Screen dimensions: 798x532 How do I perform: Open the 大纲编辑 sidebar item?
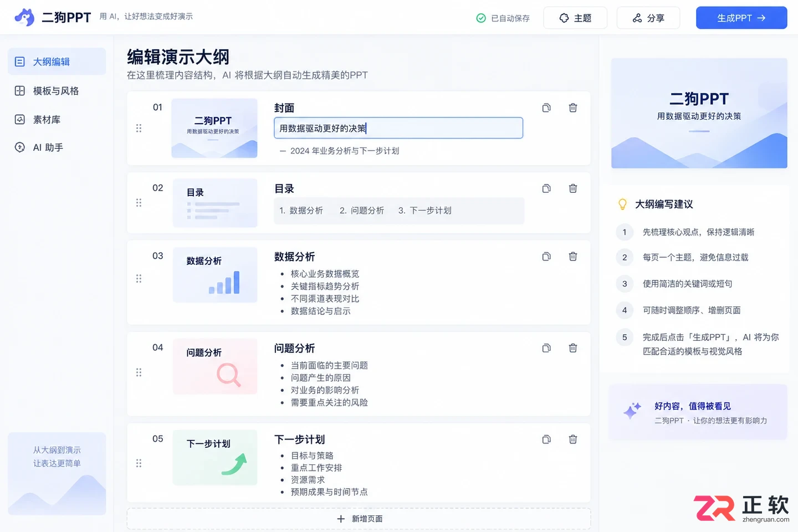tap(57, 62)
